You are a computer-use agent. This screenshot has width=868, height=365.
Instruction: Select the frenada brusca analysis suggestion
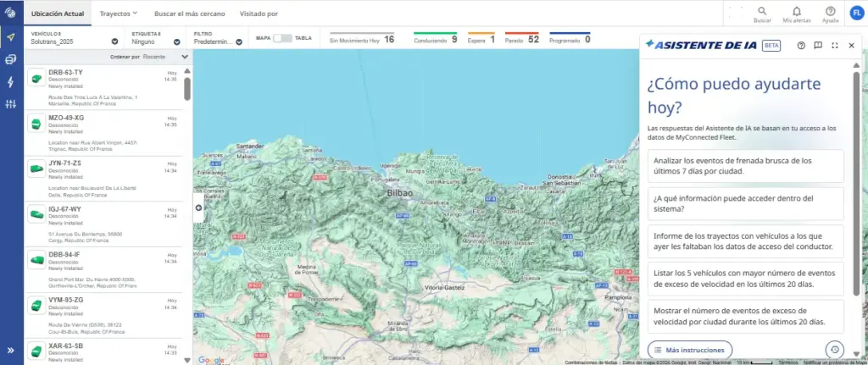745,166
